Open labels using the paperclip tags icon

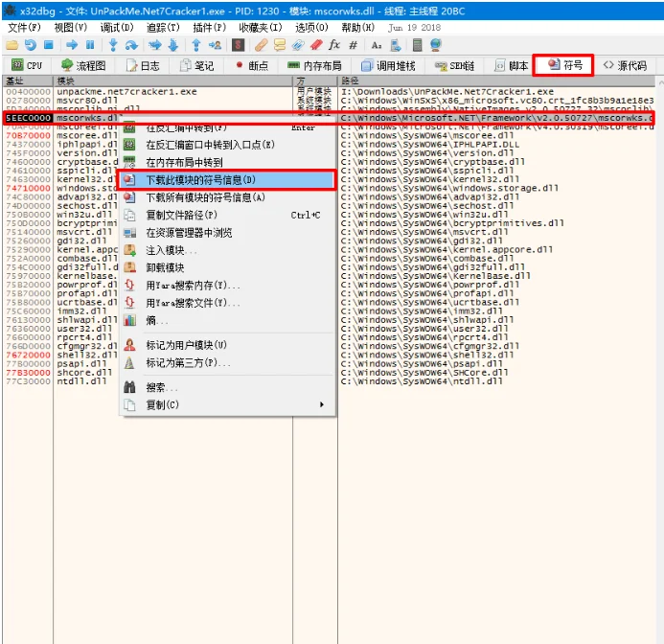298,44
